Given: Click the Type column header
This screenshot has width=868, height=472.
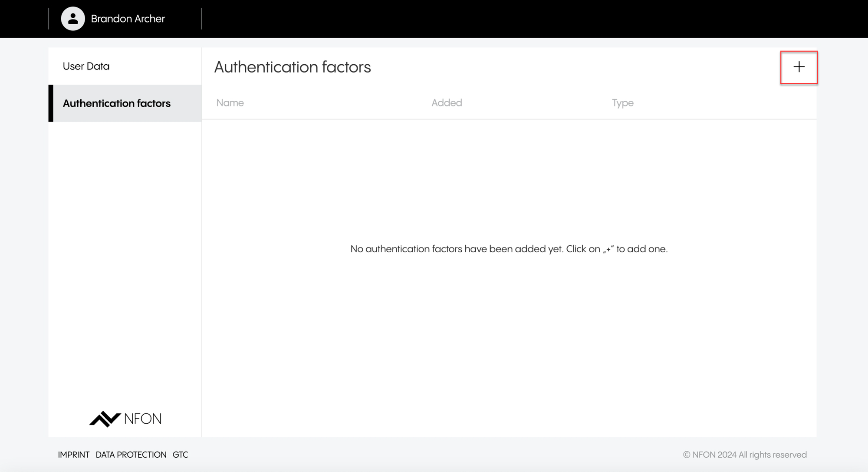Looking at the screenshot, I should click(x=622, y=103).
